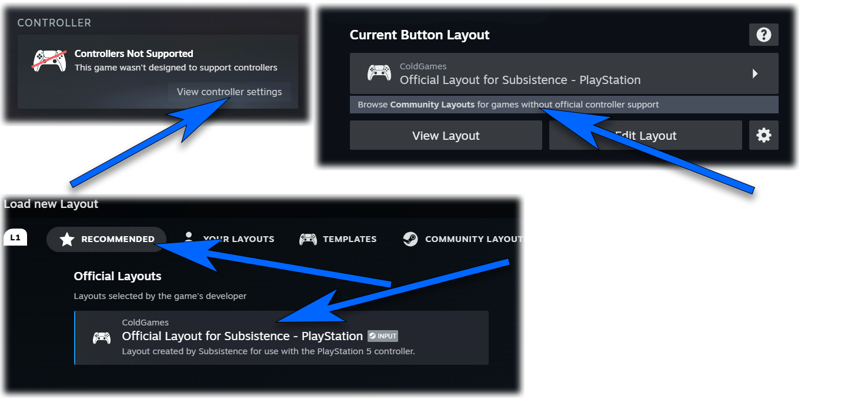Viewport: 868px width, 403px height.
Task: Click the gamepad icon beside Templates
Action: [x=308, y=239]
